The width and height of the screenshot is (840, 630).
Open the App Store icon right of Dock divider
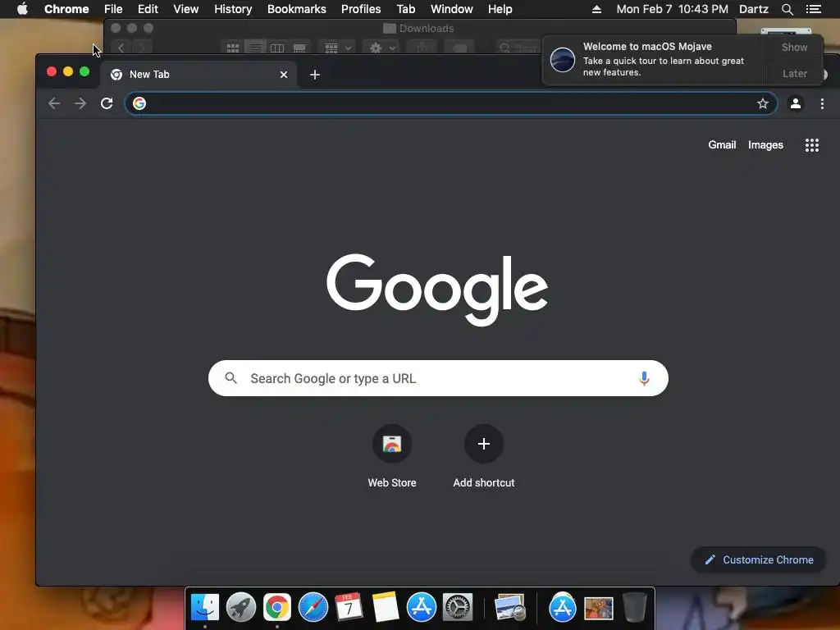tap(562, 607)
